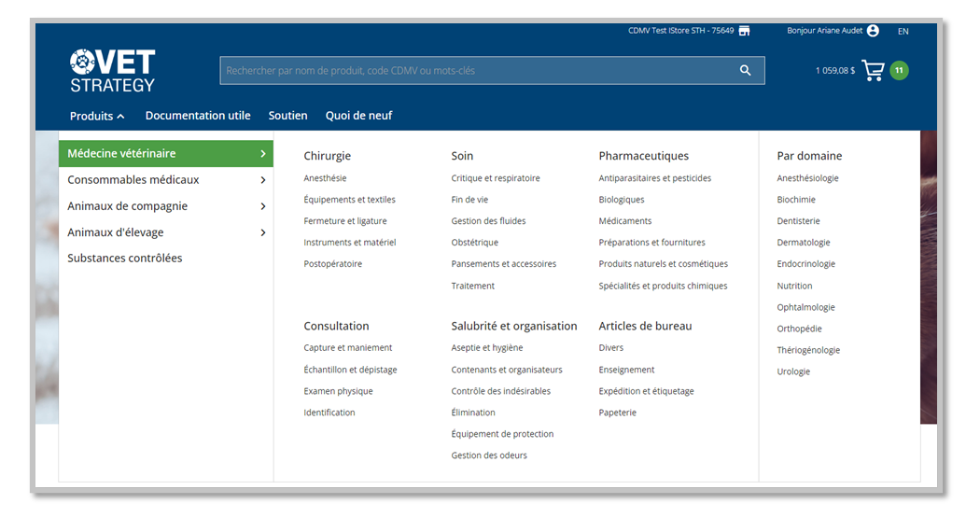Open the Documentation utile menu

pyautogui.click(x=198, y=116)
